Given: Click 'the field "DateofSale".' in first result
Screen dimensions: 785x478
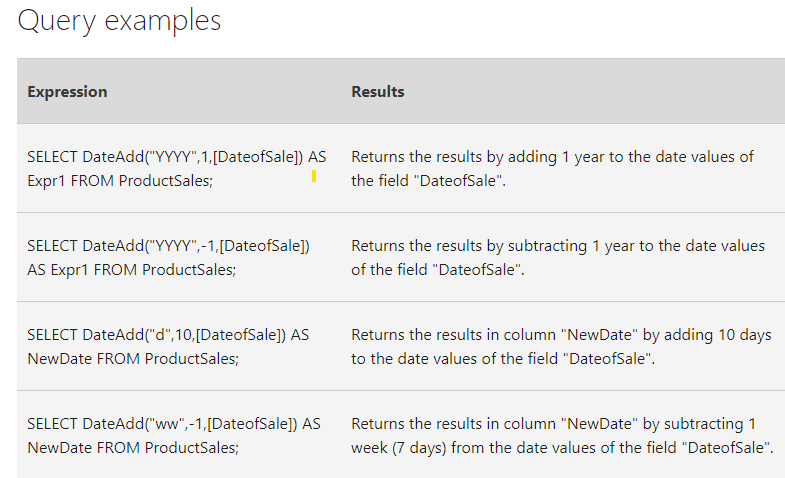Looking at the screenshot, I should coord(429,181).
